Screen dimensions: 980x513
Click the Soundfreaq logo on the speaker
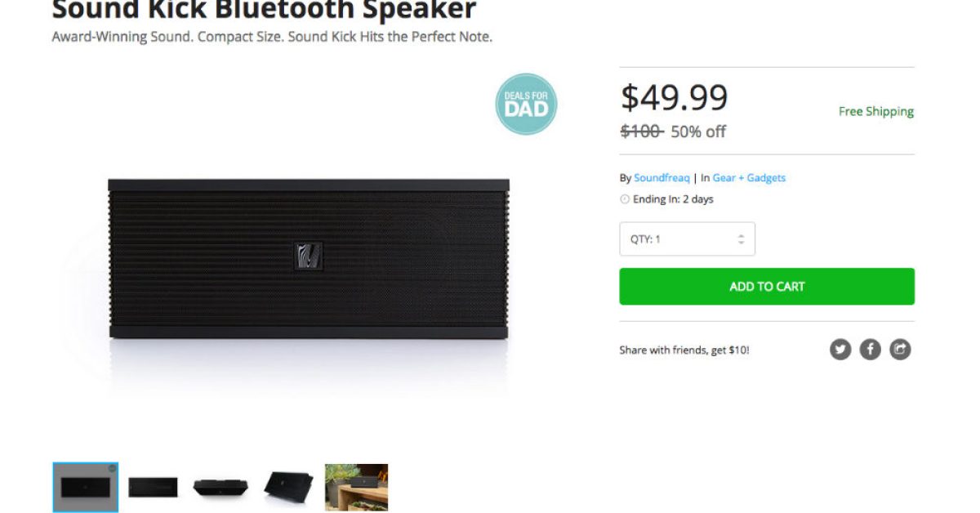(309, 255)
